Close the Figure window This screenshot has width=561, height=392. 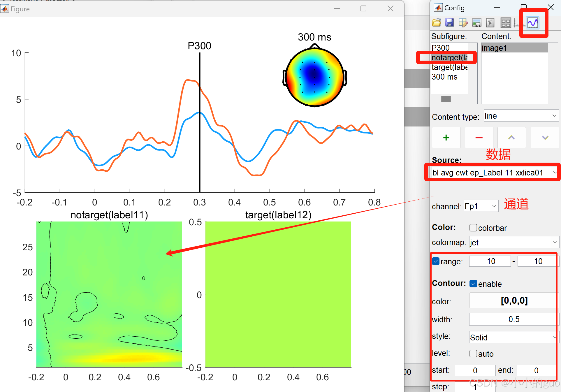click(391, 9)
